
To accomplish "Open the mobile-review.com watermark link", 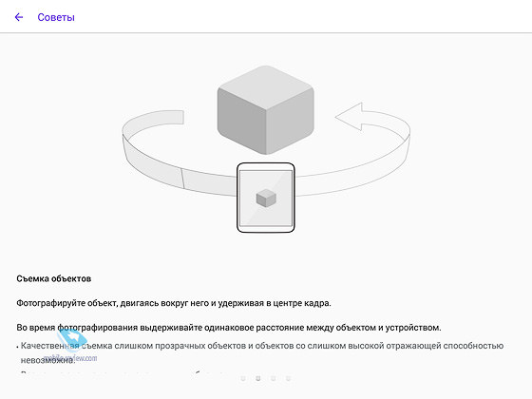I will pos(70,358).
